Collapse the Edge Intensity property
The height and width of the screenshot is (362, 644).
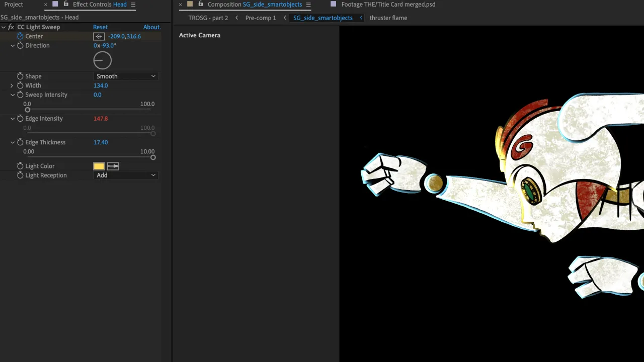point(13,119)
